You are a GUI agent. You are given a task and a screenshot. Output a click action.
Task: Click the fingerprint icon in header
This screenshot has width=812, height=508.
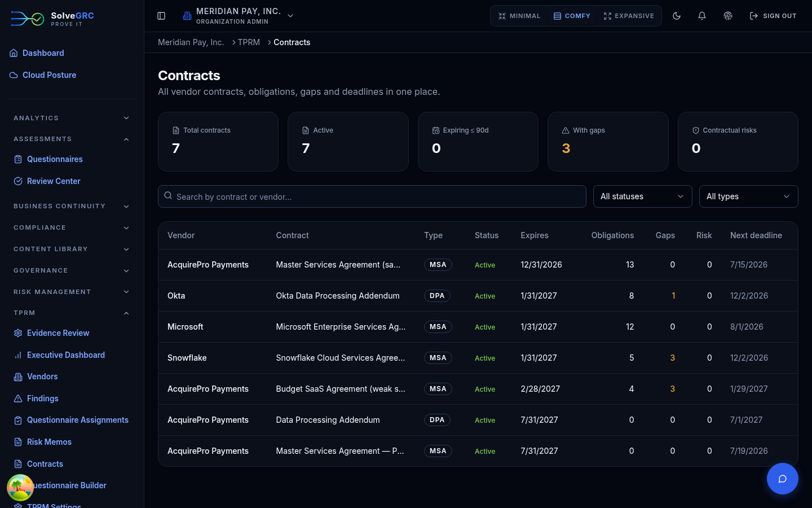point(728,16)
